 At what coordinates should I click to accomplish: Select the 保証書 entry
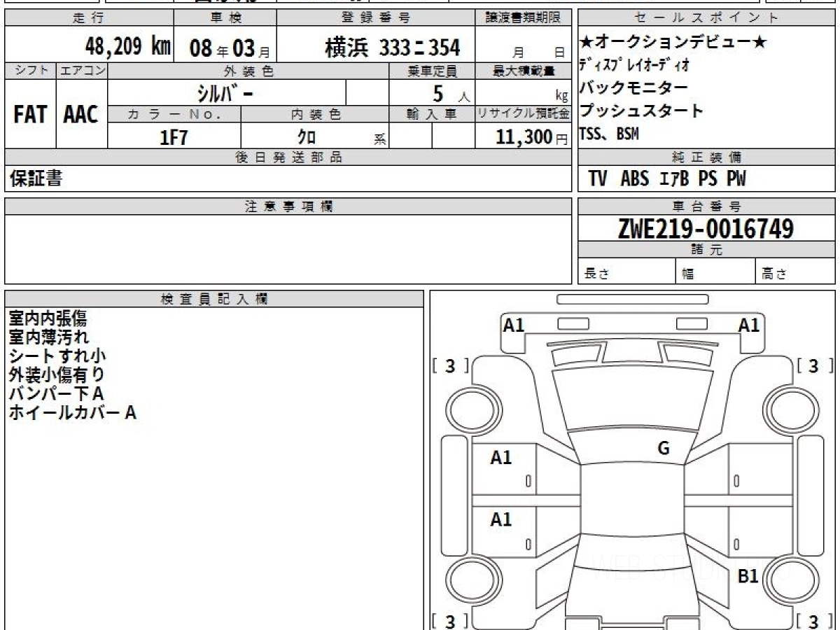click(x=36, y=178)
